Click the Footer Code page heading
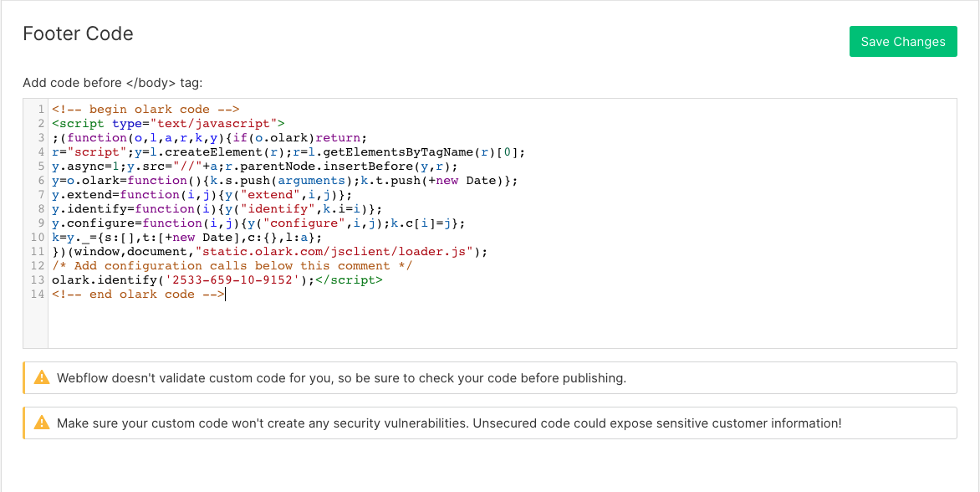 coord(78,33)
